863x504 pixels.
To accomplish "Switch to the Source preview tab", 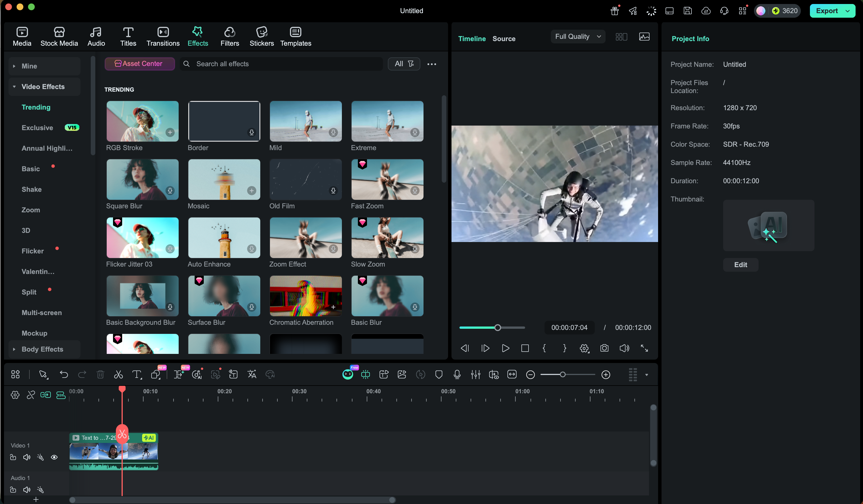I will click(504, 39).
